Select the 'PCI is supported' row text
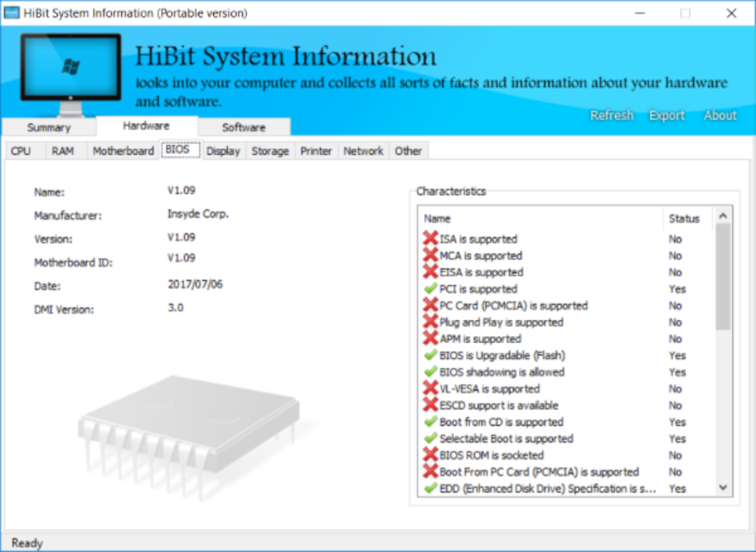 [x=478, y=289]
